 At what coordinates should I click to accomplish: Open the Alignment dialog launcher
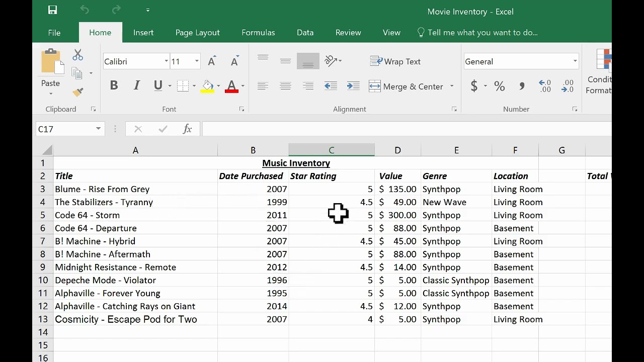(x=454, y=109)
